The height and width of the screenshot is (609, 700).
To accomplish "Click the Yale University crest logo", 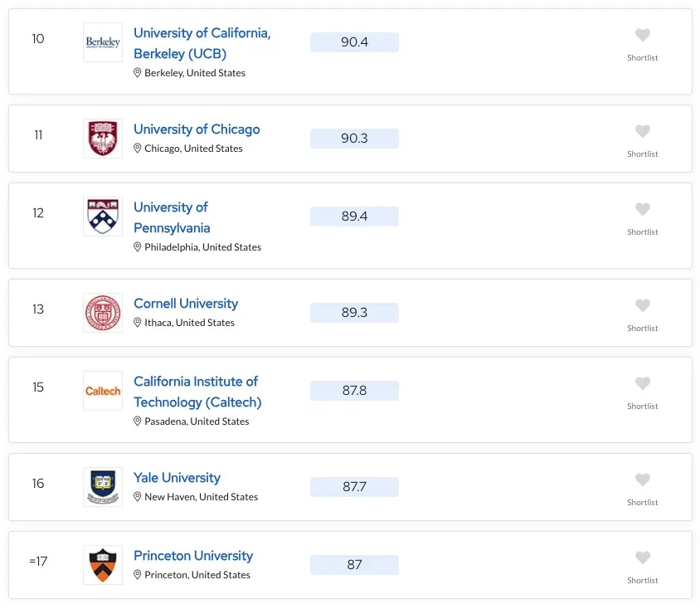I will tap(103, 487).
